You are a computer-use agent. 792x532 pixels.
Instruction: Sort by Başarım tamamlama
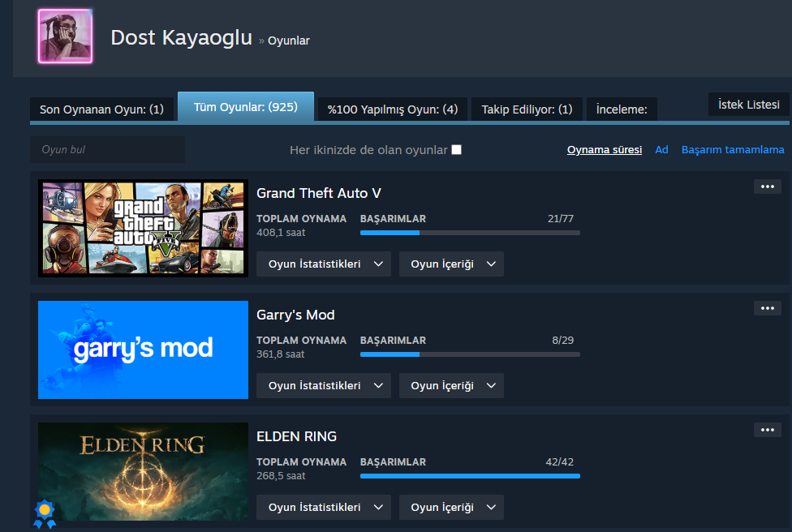(733, 150)
